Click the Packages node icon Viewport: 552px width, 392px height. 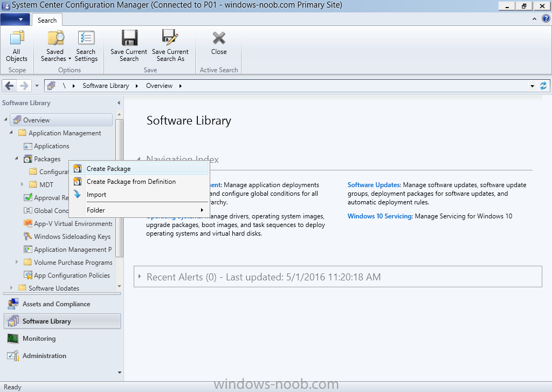(x=28, y=159)
